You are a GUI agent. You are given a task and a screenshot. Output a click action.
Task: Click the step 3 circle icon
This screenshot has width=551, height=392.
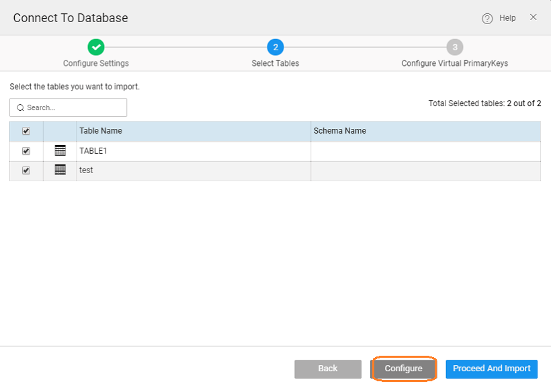tap(455, 47)
